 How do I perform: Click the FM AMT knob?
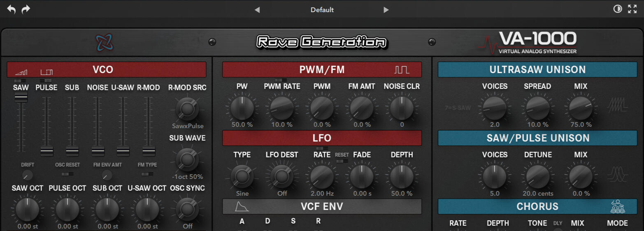(x=362, y=108)
